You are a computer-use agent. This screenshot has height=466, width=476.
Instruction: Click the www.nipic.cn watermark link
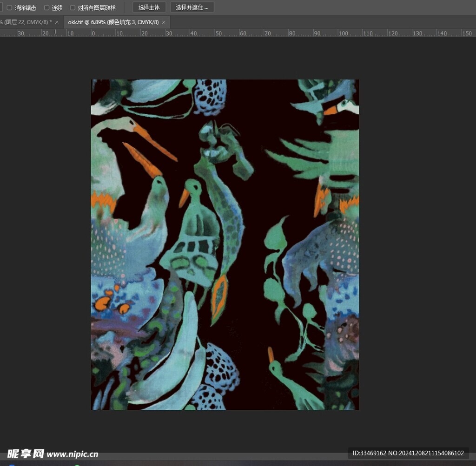73,454
